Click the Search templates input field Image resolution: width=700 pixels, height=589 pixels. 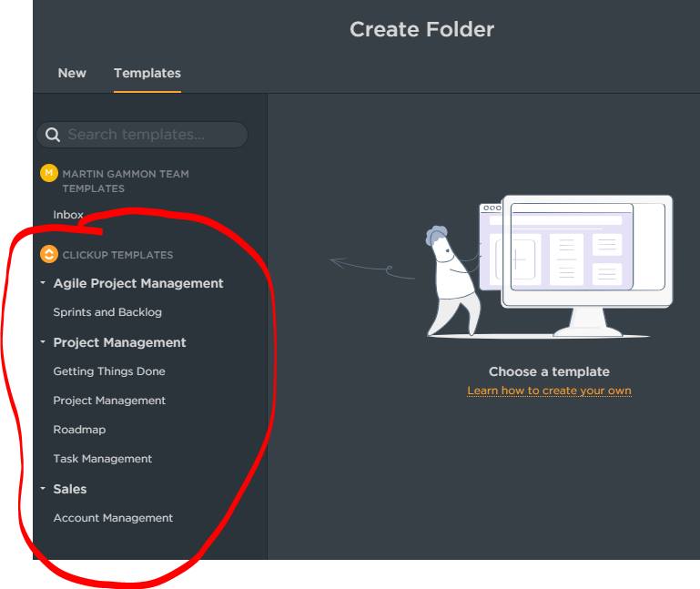(x=142, y=135)
